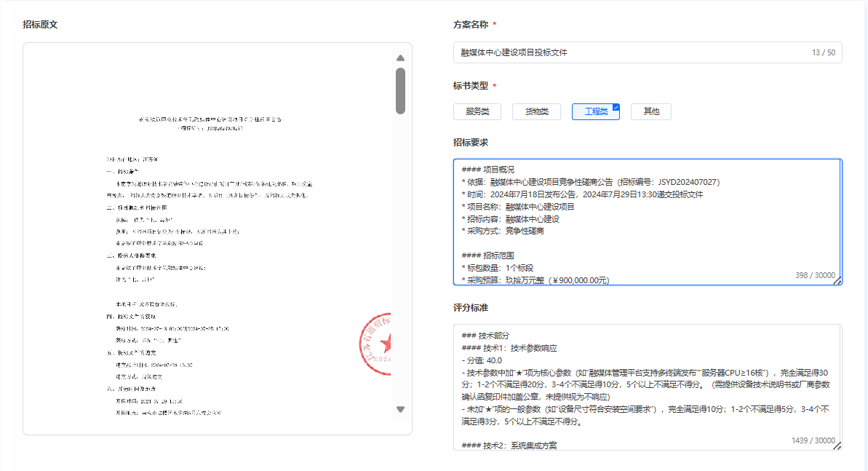The height and width of the screenshot is (471, 868).
Task: Click the document preview scrollbar thumb
Action: pyautogui.click(x=400, y=91)
